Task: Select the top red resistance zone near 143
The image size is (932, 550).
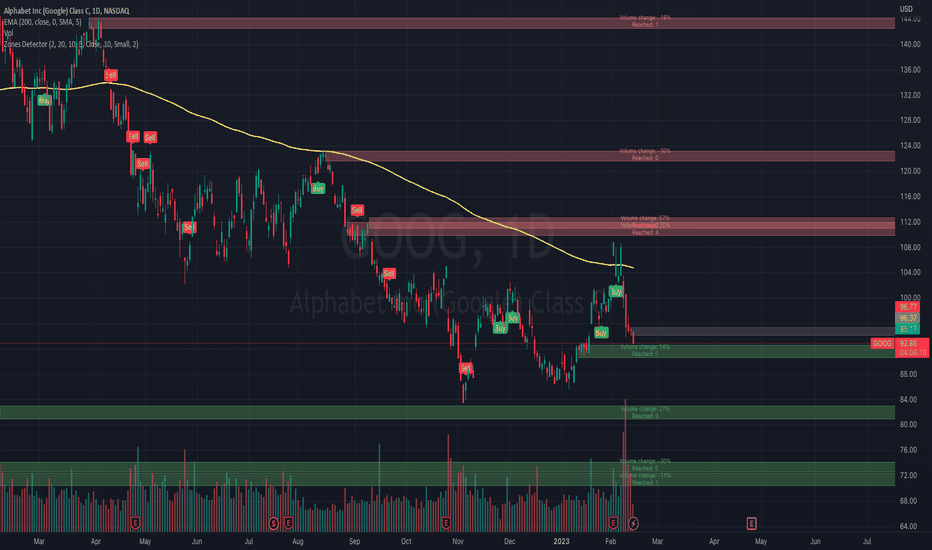Action: tap(492, 23)
